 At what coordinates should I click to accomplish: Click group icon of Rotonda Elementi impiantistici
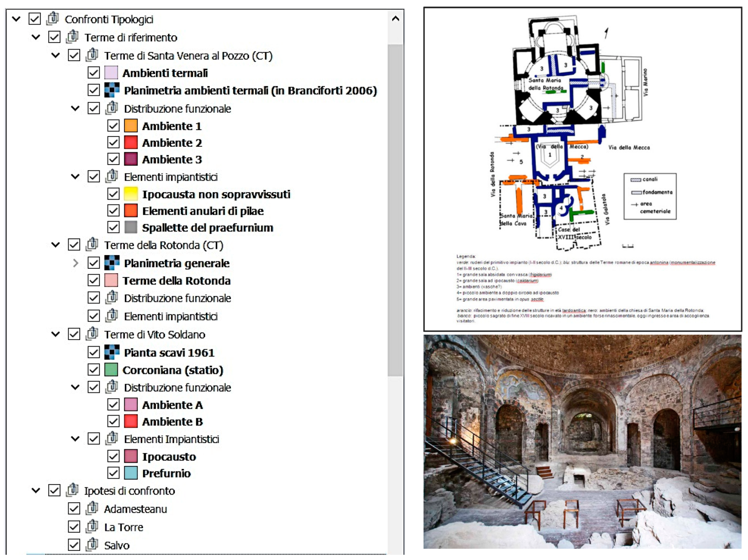pos(111,316)
